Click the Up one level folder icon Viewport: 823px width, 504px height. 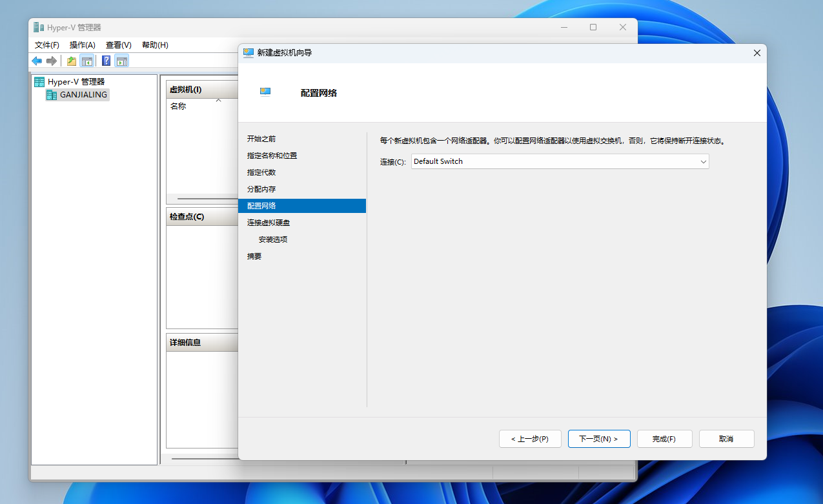pyautogui.click(x=72, y=61)
